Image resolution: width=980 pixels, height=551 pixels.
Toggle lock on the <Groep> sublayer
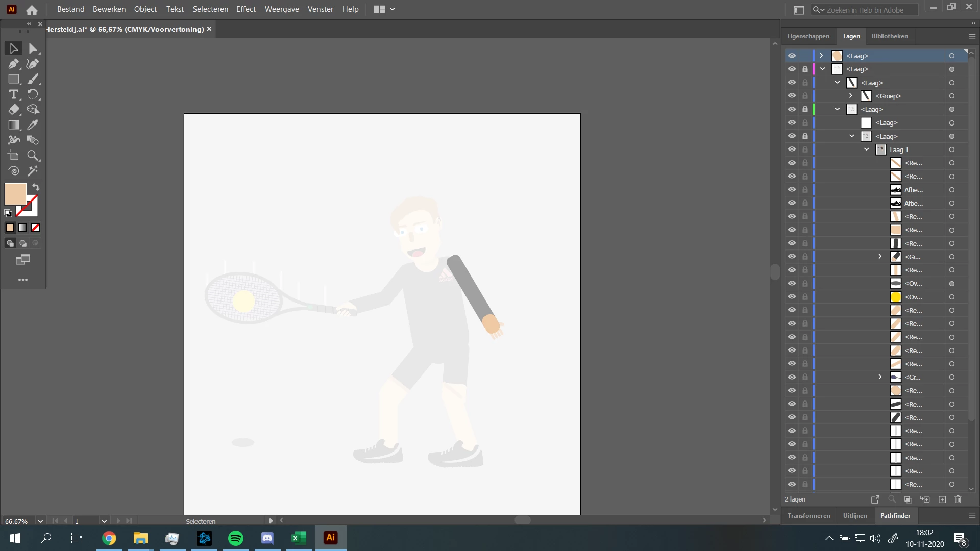click(x=805, y=96)
